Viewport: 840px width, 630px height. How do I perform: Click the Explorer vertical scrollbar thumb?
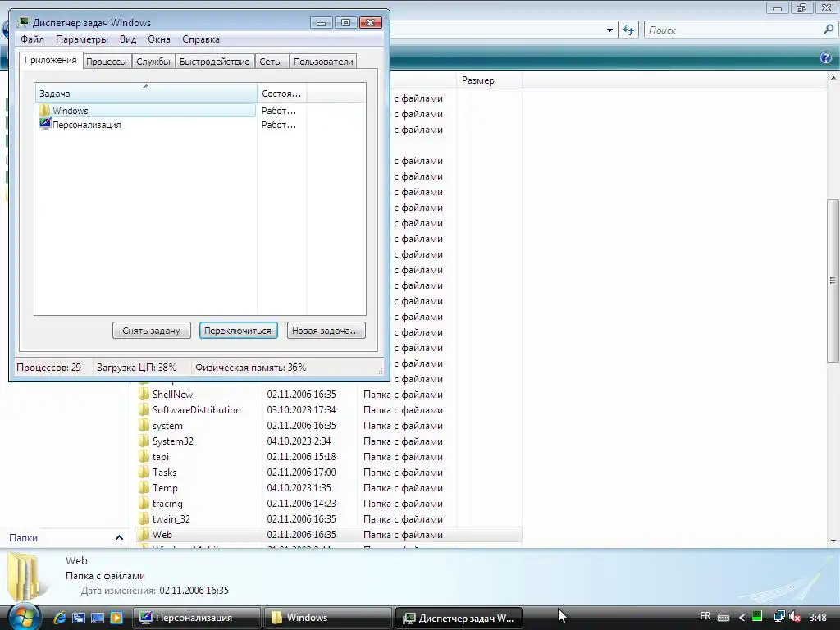click(x=833, y=281)
